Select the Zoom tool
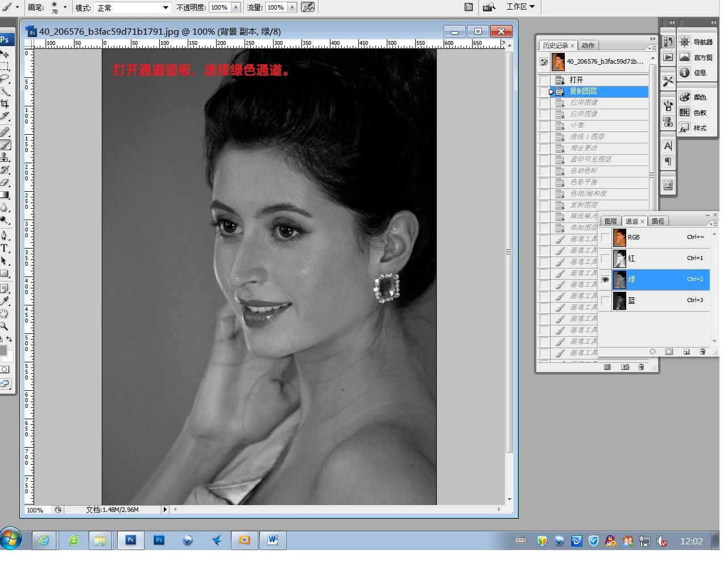The image size is (728, 562). [x=5, y=326]
